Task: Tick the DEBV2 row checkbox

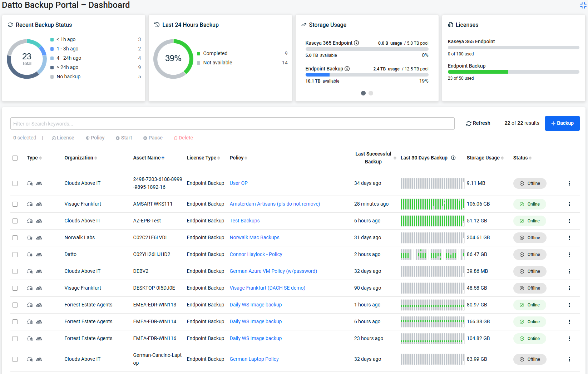Action: point(15,271)
